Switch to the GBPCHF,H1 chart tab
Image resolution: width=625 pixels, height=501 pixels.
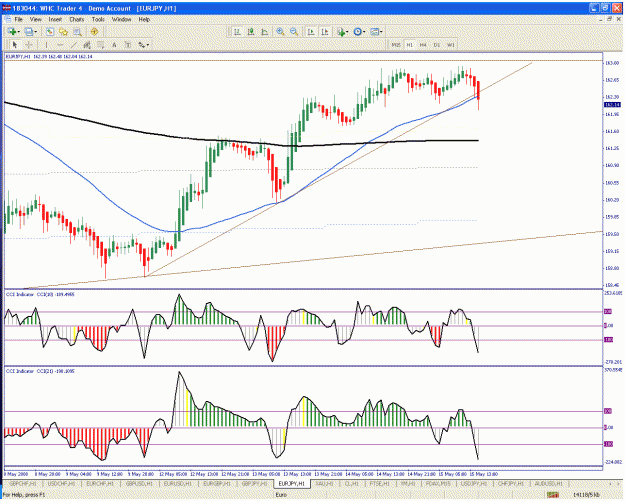[23, 483]
